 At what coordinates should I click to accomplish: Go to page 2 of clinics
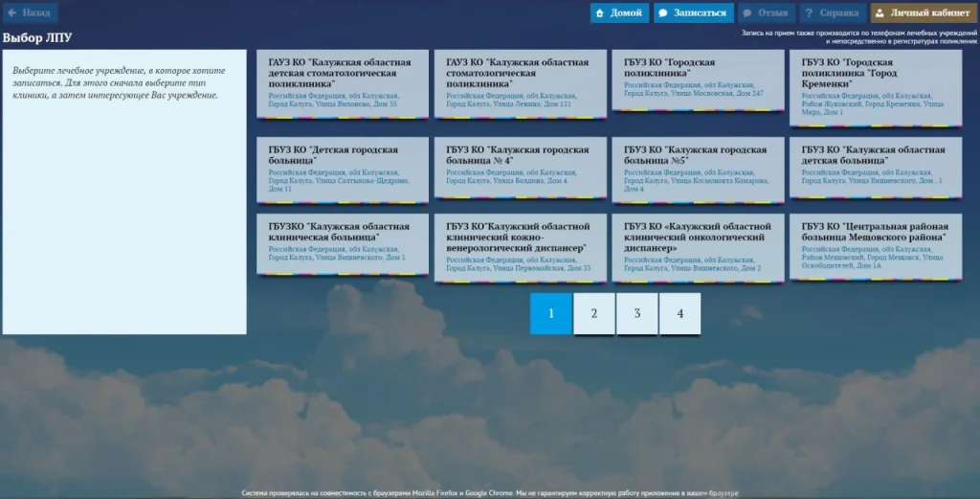click(x=594, y=314)
